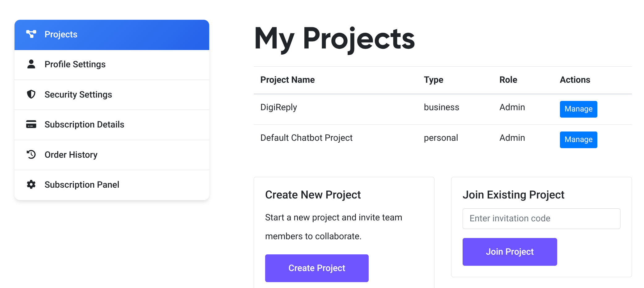Click the person icon beside Profile Settings
Viewport: 644px width, 288px height.
[x=31, y=64]
